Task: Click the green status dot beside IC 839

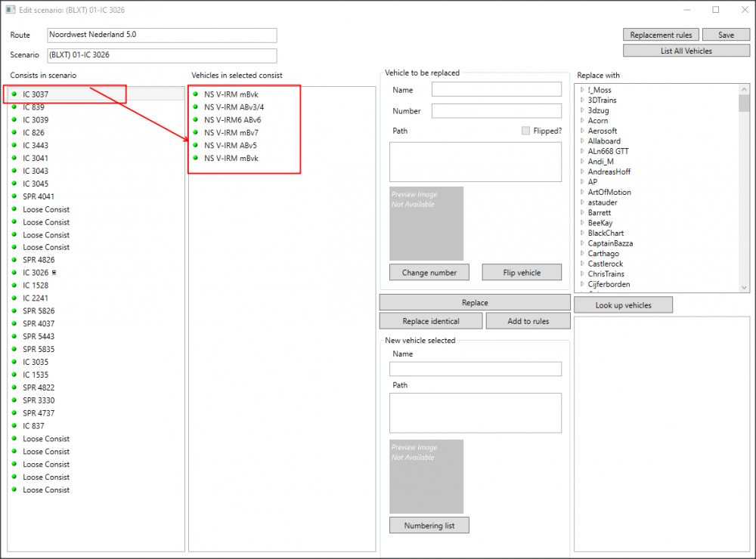Action: (x=14, y=107)
